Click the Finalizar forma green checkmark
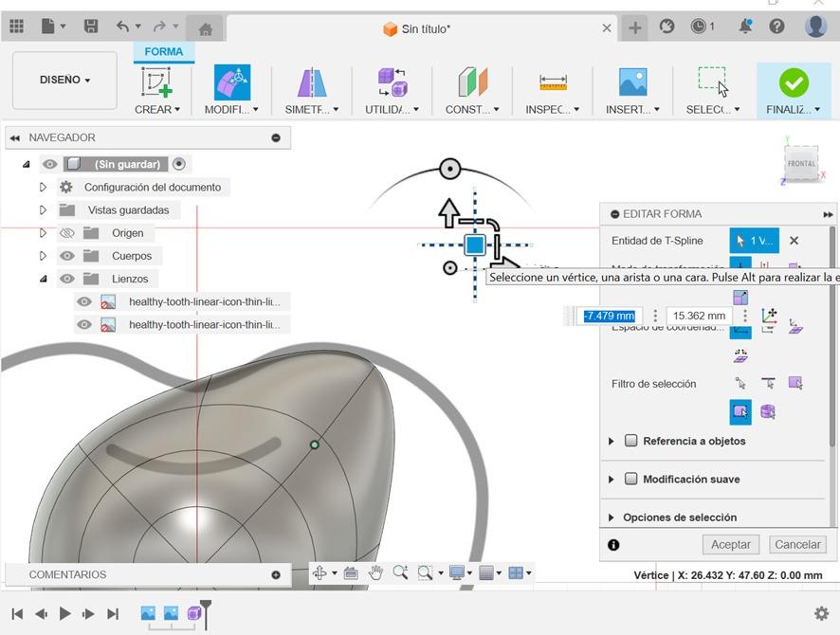The width and height of the screenshot is (840, 635). point(794,83)
